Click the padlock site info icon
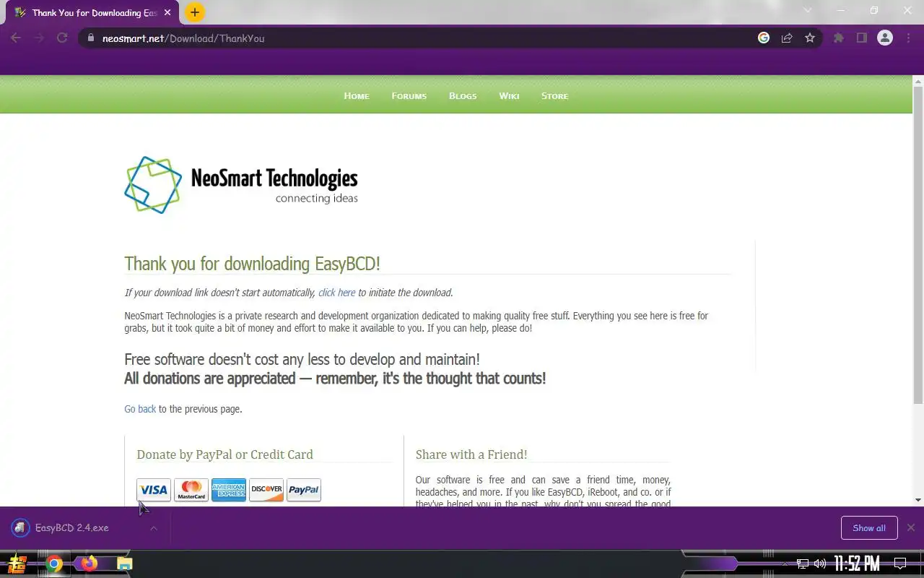The width and height of the screenshot is (924, 578). (90, 38)
